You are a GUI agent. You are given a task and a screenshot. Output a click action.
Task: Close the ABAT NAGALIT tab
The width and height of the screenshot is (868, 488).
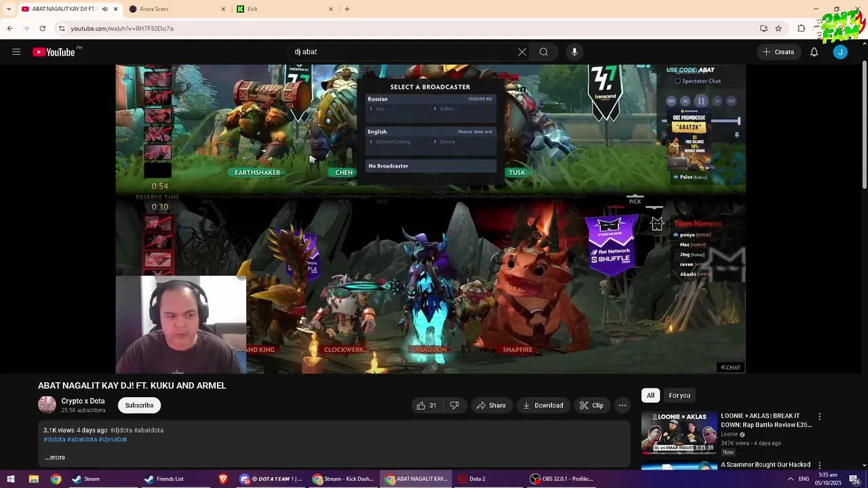tap(116, 9)
